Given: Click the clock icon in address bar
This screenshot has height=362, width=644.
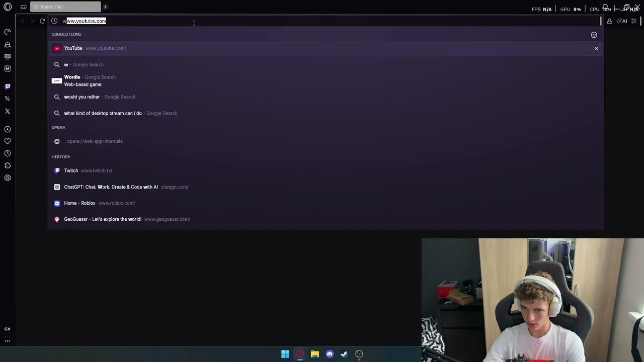Looking at the screenshot, I should (x=54, y=21).
